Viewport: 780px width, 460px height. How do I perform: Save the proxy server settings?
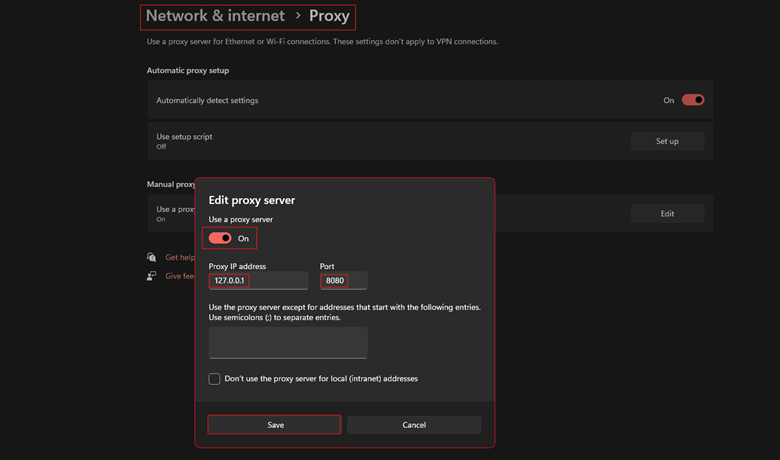pos(274,425)
